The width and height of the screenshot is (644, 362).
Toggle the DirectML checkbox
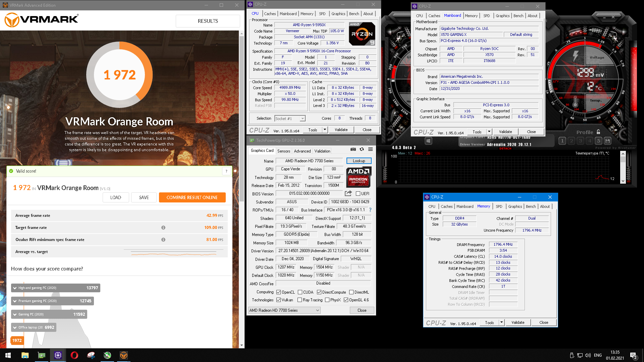[351, 292]
